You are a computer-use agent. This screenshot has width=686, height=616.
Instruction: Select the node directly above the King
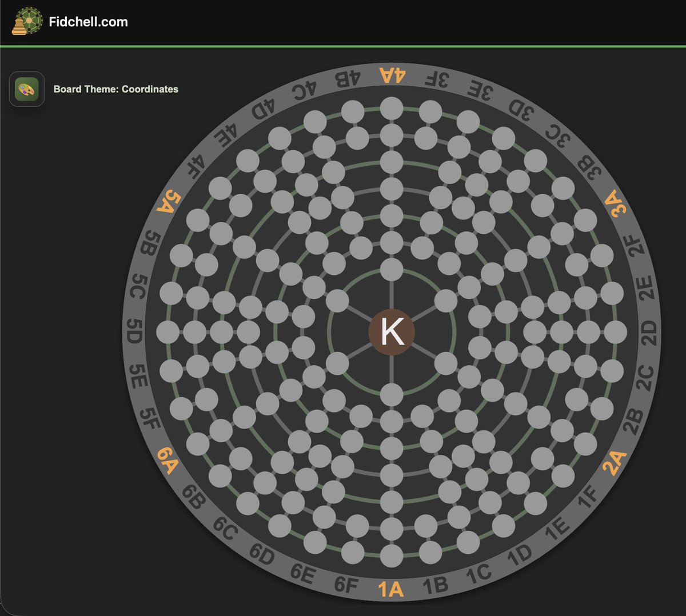point(392,269)
